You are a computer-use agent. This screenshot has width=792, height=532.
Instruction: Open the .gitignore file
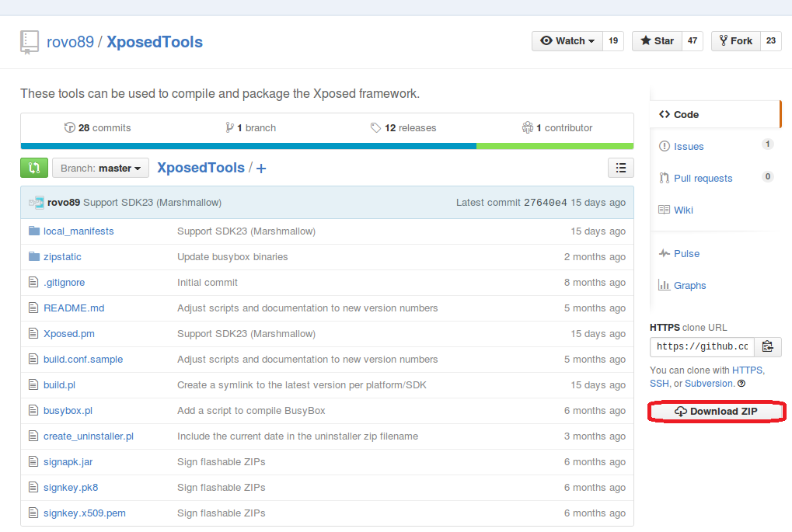pyautogui.click(x=65, y=283)
